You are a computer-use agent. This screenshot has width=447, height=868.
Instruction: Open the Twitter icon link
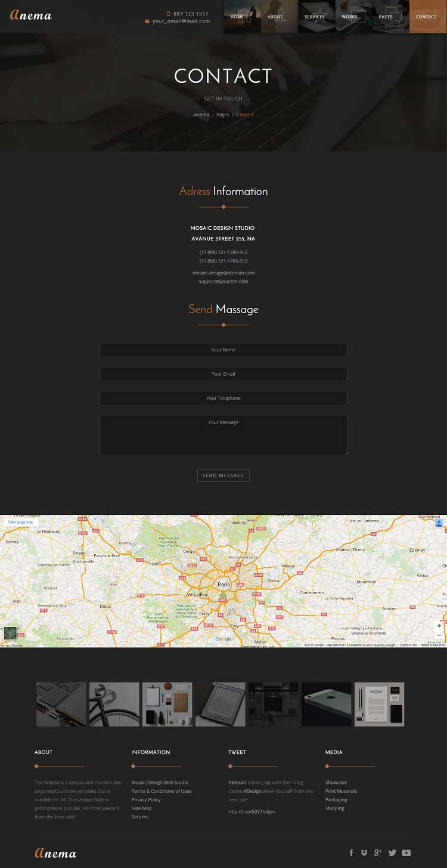pos(392,853)
